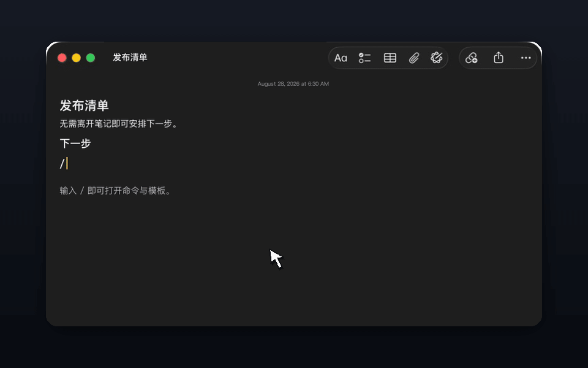The width and height of the screenshot is (588, 368).
Task: Share the note using the share icon
Action: pyautogui.click(x=499, y=58)
